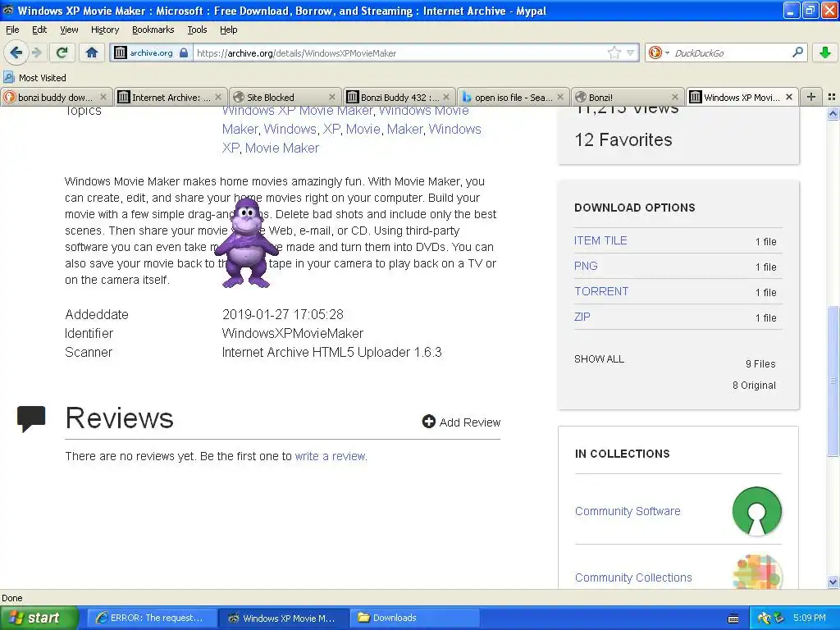Viewport: 840px width, 630px height.
Task: Click the 12 Favorites text
Action: coord(623,139)
